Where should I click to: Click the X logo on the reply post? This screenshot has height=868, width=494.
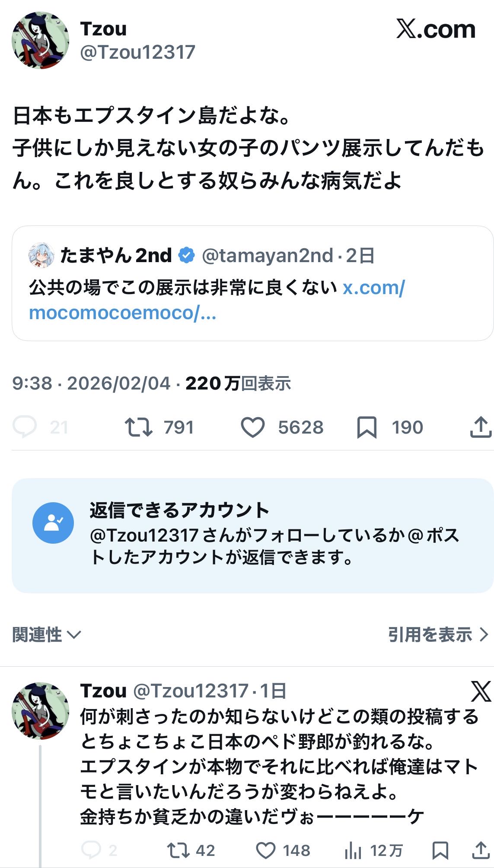pyautogui.click(x=481, y=691)
